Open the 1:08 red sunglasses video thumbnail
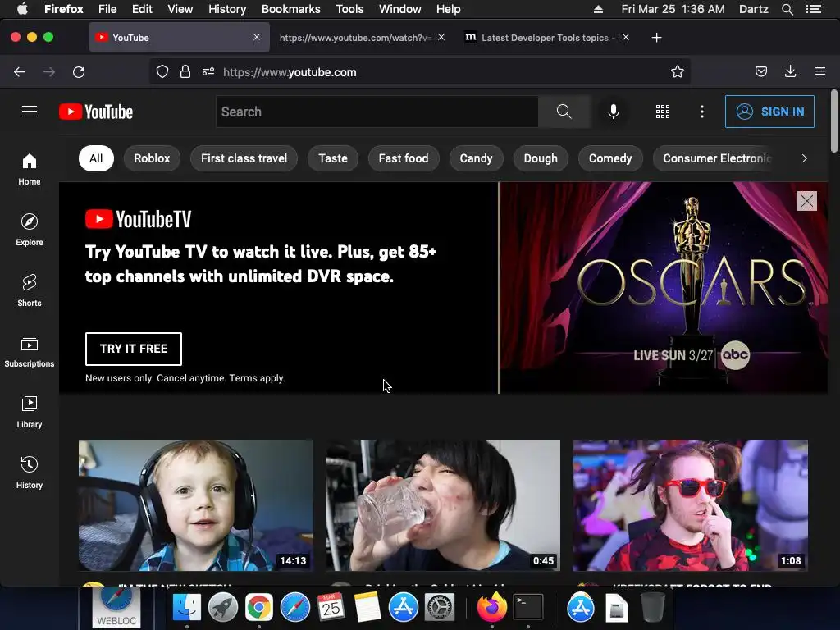Image resolution: width=840 pixels, height=630 pixels. coord(691,505)
